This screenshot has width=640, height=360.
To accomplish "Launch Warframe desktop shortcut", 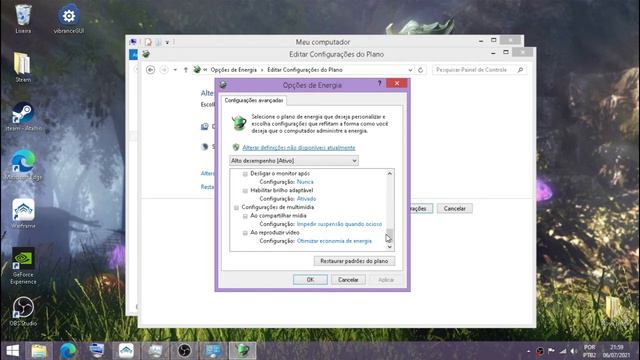I will (23, 213).
